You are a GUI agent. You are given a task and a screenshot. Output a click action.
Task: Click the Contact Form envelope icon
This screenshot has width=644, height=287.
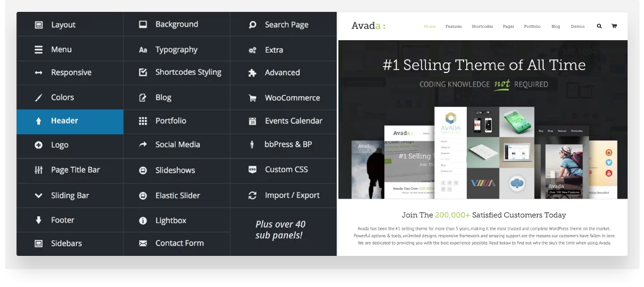coord(143,243)
